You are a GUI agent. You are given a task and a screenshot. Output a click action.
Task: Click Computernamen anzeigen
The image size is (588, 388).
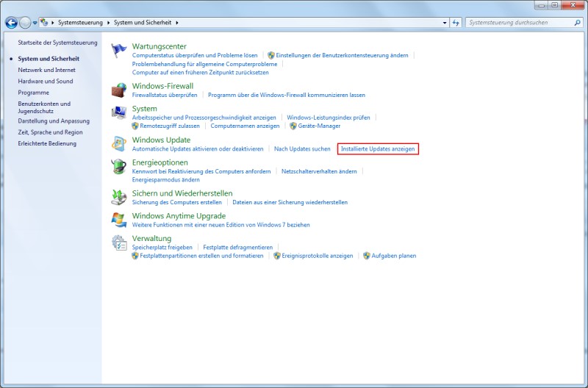(x=245, y=126)
